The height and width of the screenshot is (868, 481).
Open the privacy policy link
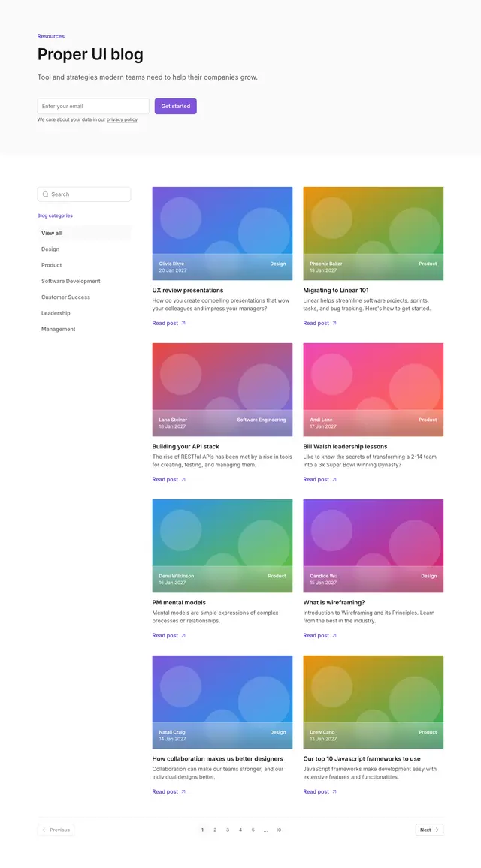pos(122,119)
